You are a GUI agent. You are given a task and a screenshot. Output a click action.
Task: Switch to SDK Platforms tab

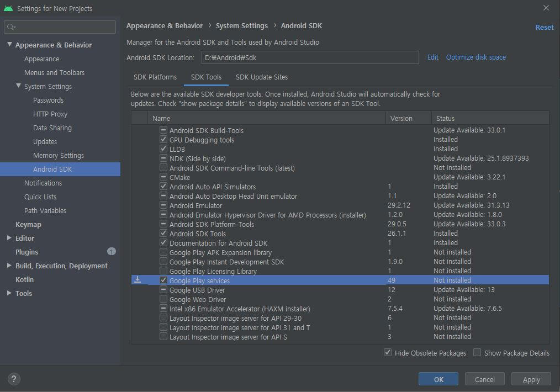[x=155, y=77]
